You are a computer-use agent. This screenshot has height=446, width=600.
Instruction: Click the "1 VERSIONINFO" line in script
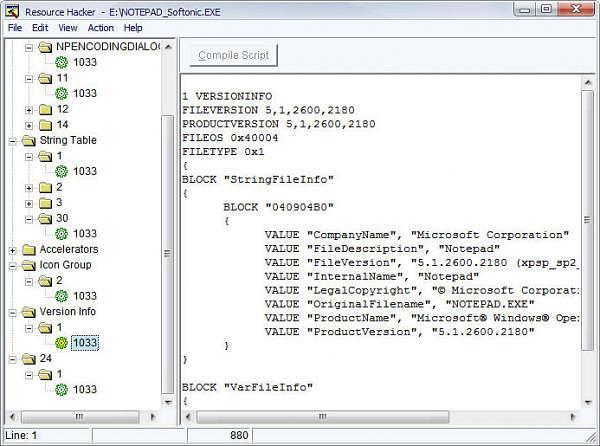click(227, 96)
